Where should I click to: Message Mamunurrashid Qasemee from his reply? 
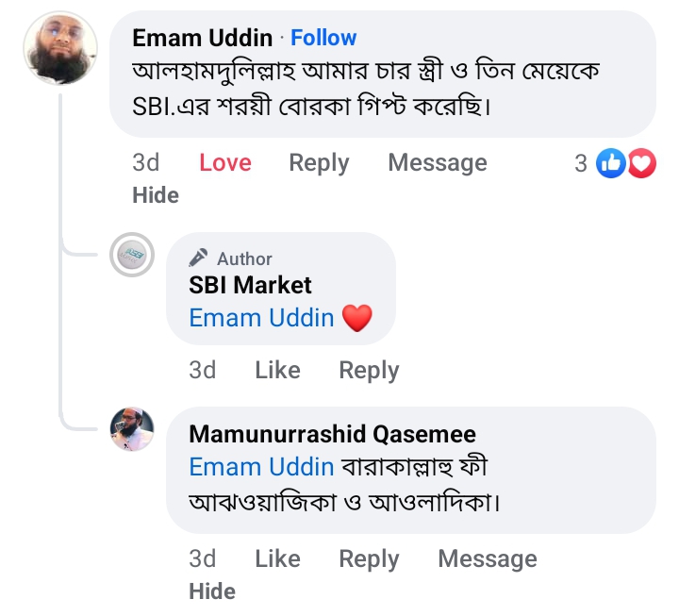[488, 558]
